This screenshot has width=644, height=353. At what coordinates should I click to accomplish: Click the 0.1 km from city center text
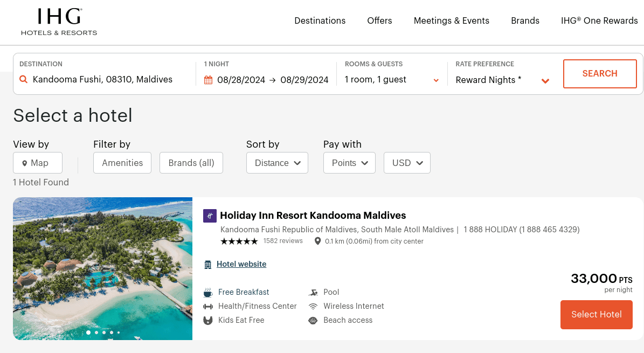tap(374, 241)
